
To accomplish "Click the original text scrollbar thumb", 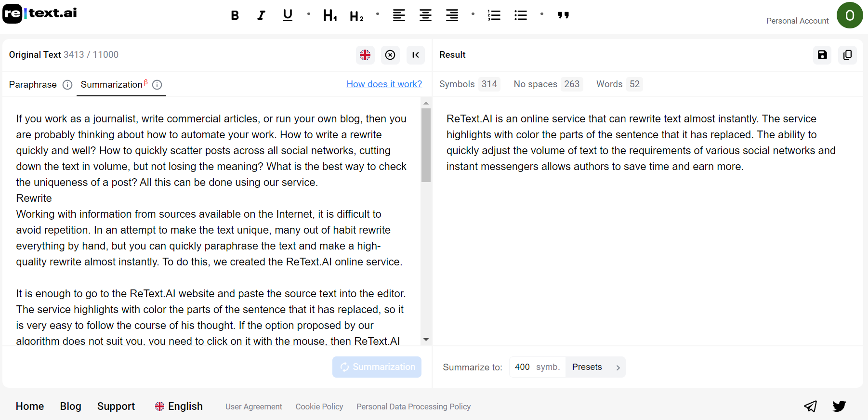I will [426, 145].
